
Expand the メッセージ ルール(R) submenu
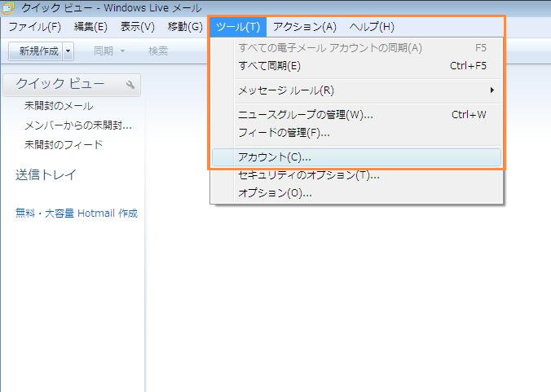tap(285, 90)
